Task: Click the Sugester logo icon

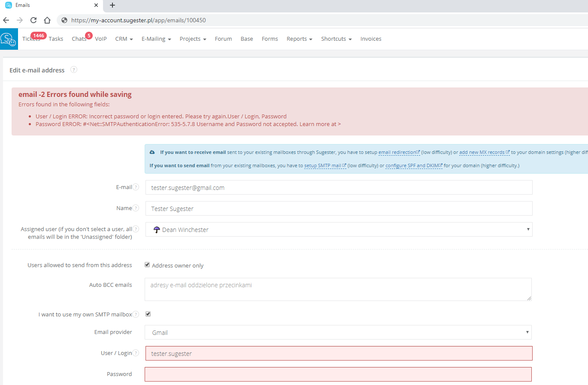Action: (9, 39)
